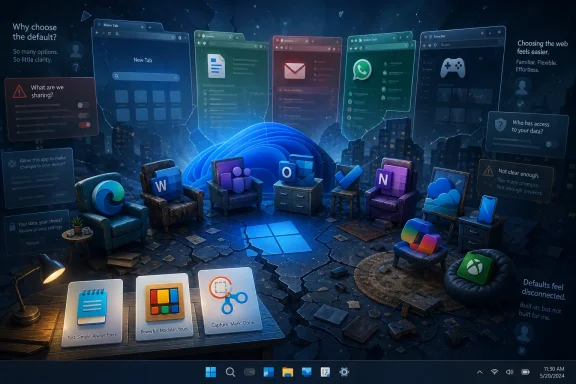Open the Settings gear in the taskbar
The height and width of the screenshot is (384, 576).
click(344, 372)
